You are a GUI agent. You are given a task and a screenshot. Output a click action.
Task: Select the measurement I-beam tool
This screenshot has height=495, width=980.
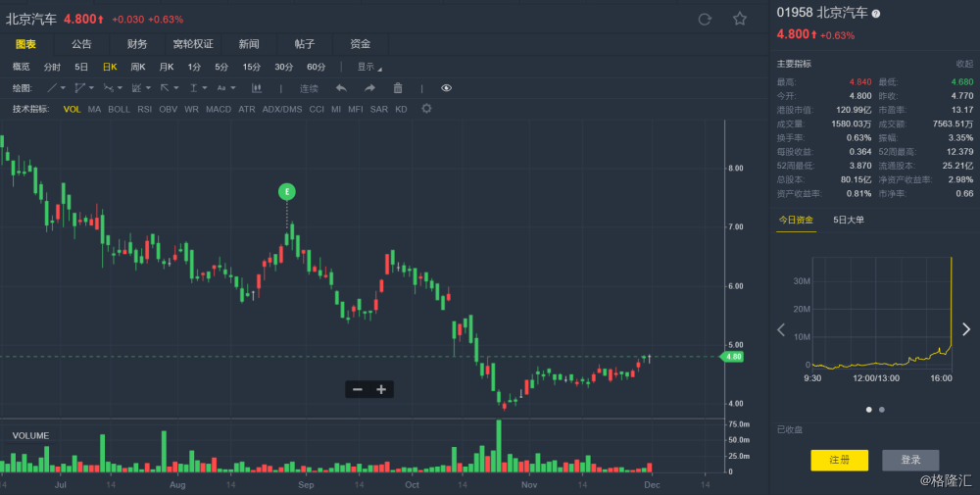click(x=194, y=88)
